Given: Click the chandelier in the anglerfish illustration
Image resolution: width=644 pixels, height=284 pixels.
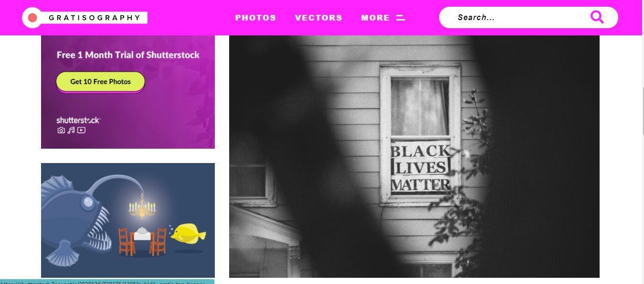Looking at the screenshot, I should [142, 205].
